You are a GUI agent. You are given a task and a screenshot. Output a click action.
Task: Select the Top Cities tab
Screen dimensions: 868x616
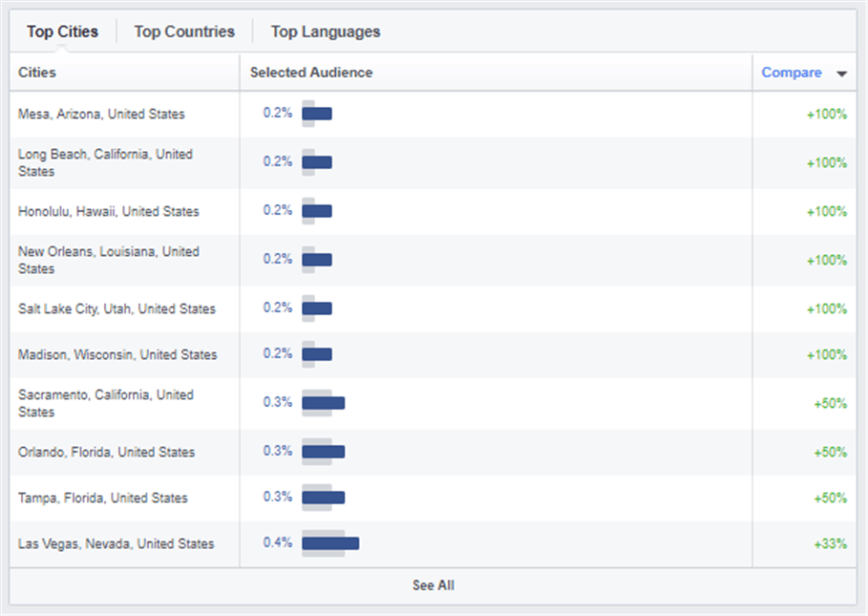click(x=63, y=32)
